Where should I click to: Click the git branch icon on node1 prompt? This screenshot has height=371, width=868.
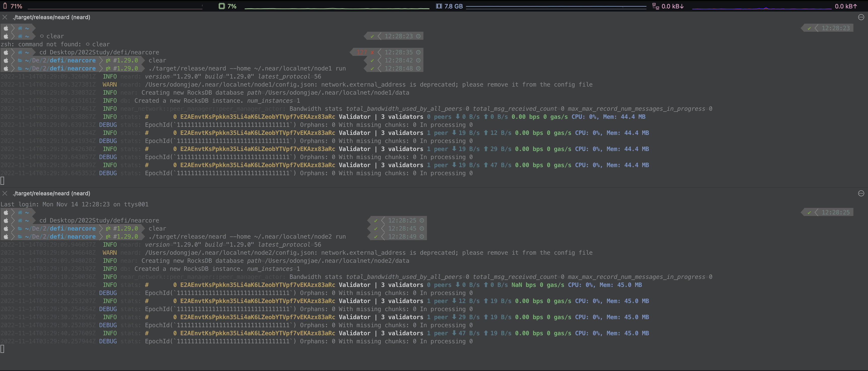point(108,68)
